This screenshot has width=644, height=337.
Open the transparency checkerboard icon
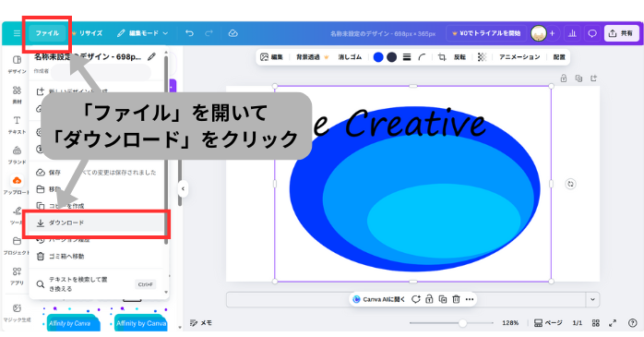click(482, 57)
